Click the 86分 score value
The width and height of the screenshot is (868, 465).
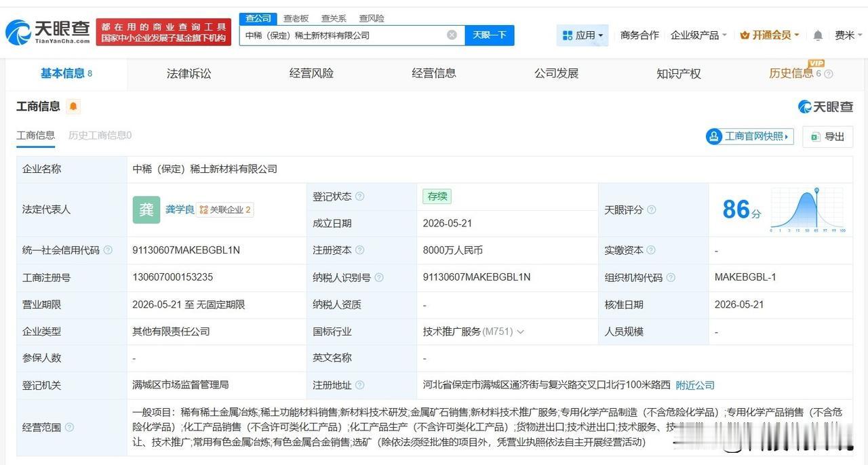pos(741,210)
